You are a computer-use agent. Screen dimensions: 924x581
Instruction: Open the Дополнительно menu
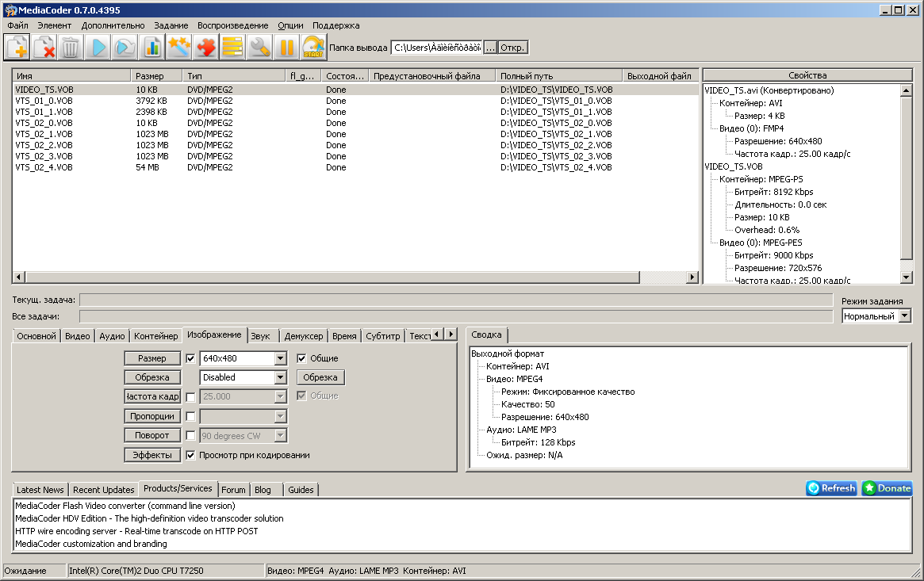[113, 25]
